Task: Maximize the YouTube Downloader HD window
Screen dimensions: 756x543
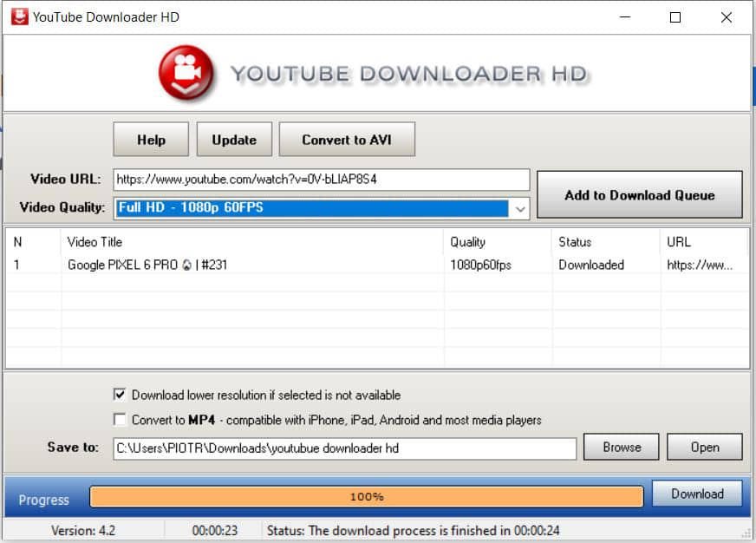Action: tap(675, 16)
